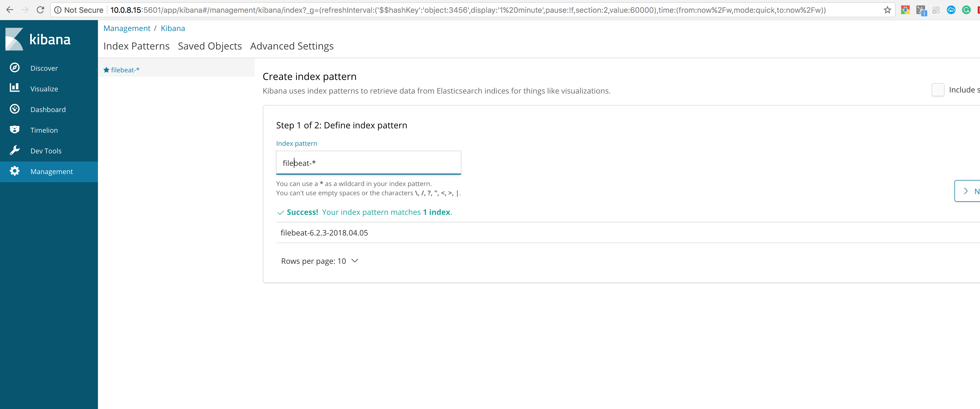980x409 pixels.
Task: Click the Kibana breadcrumb link
Action: click(x=173, y=28)
